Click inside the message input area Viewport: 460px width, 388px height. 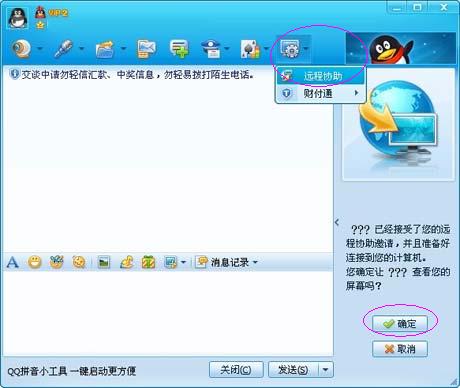(x=168, y=313)
